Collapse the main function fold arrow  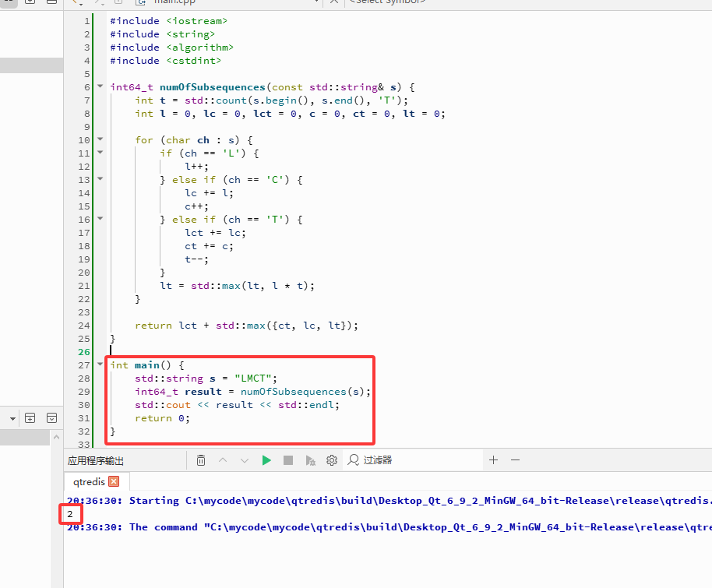click(100, 364)
